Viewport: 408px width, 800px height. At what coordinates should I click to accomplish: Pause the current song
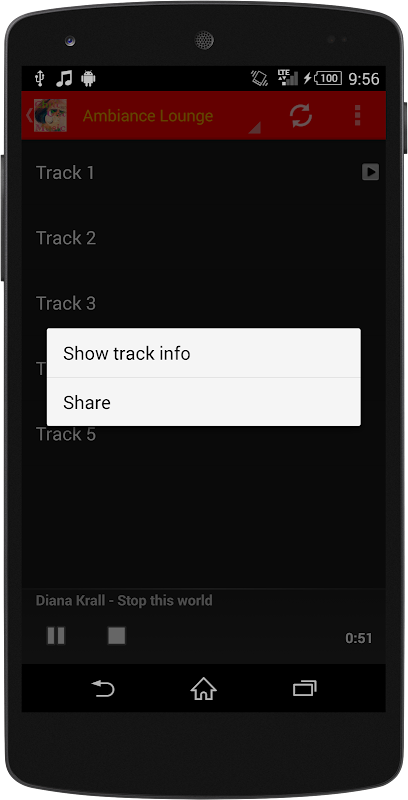(x=56, y=636)
